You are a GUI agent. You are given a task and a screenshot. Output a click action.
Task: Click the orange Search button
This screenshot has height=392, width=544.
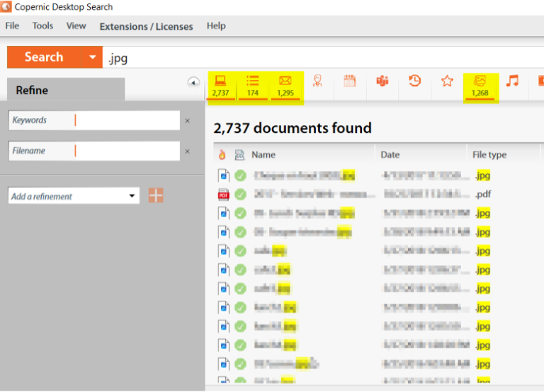pos(44,57)
